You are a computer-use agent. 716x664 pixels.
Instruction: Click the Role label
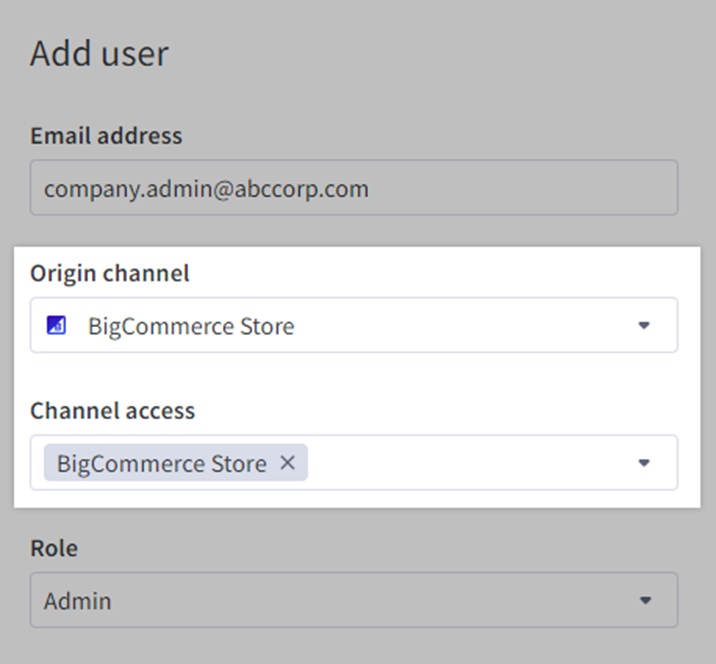point(54,548)
